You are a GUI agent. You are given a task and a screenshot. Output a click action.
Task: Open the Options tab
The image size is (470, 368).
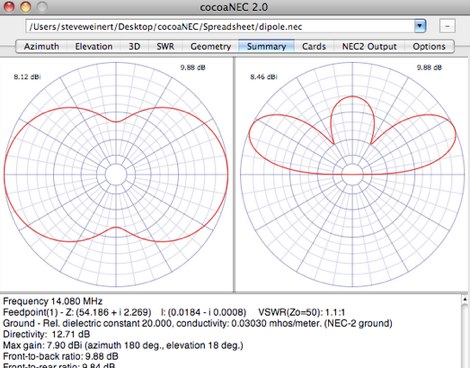(429, 46)
